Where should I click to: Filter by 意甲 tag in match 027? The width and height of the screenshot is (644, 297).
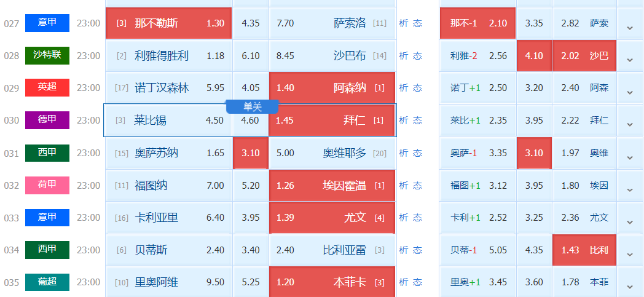tap(47, 23)
